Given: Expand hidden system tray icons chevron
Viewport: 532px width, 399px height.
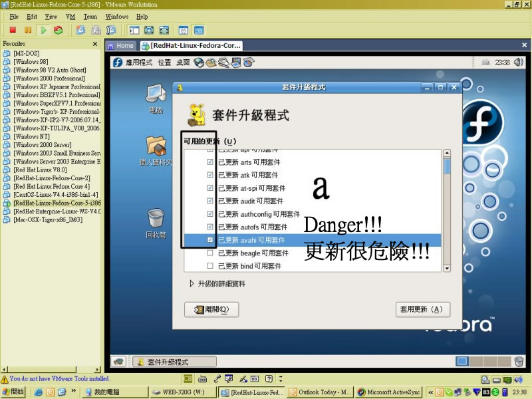Looking at the screenshot, I should click(x=430, y=392).
